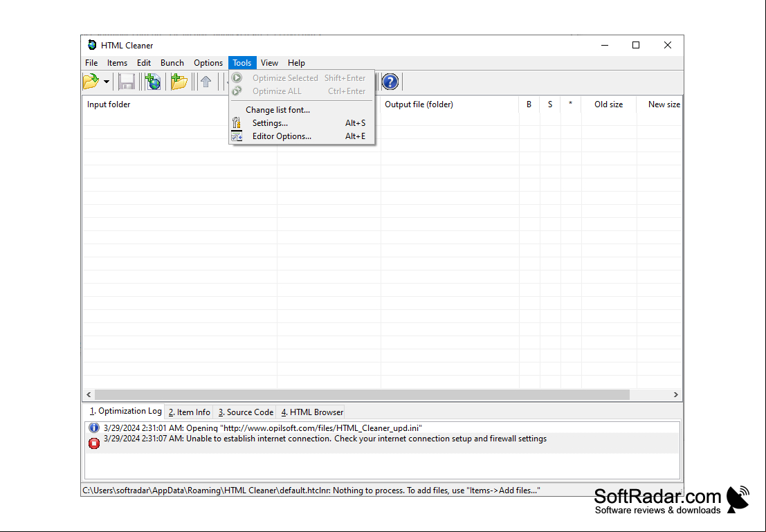This screenshot has height=532, width=766.
Task: Click the horizontal scrollbar left arrow
Action: point(89,395)
